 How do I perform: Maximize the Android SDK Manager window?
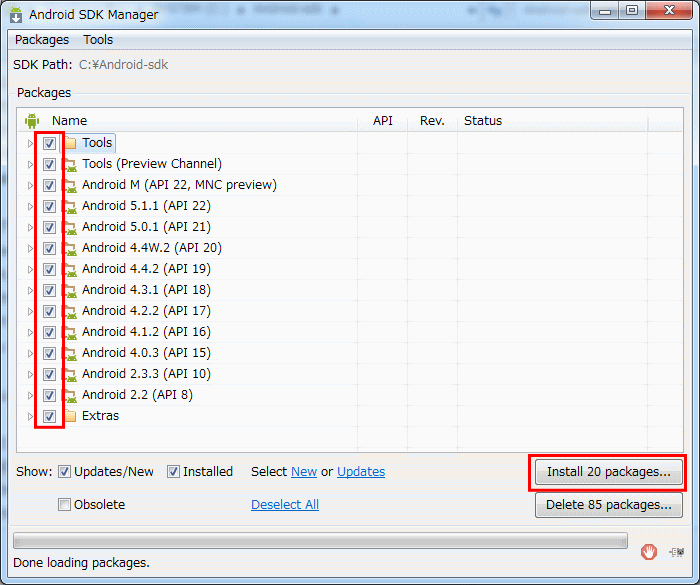click(x=632, y=10)
